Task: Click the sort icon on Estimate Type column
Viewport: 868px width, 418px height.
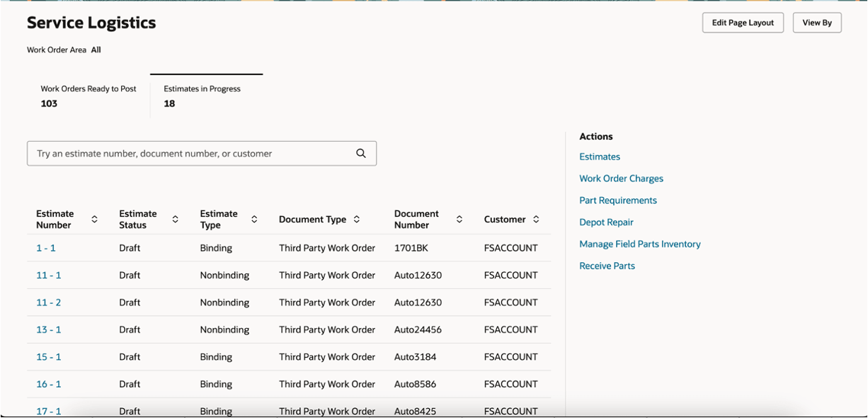Action: click(255, 220)
